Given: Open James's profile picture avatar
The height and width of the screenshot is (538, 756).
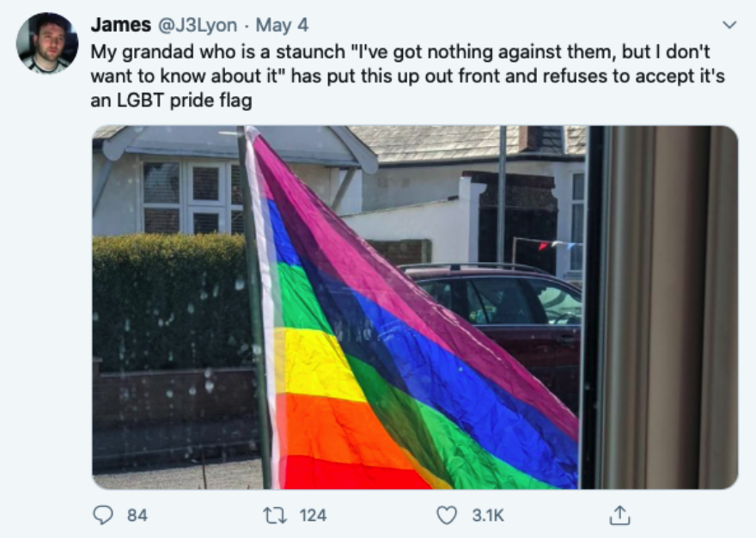Looking at the screenshot, I should 47,44.
